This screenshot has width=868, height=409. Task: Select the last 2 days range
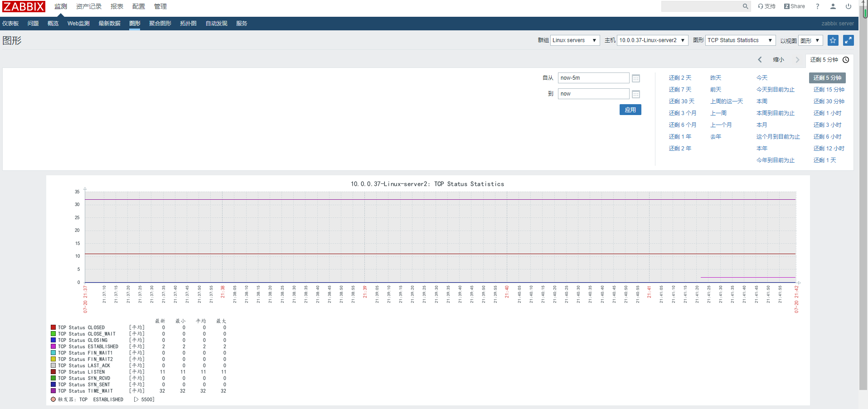(680, 78)
